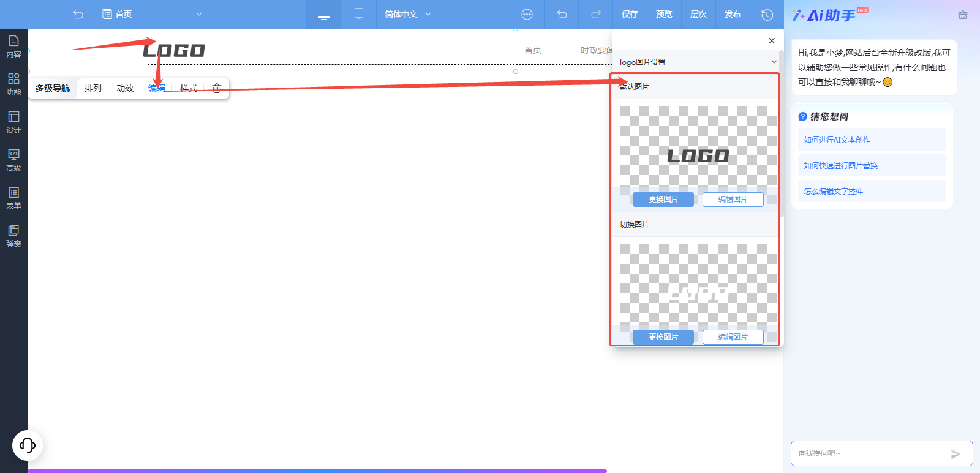Screen dimensions: 980x473
Task: Click the customer service headset icon
Action: tap(28, 445)
